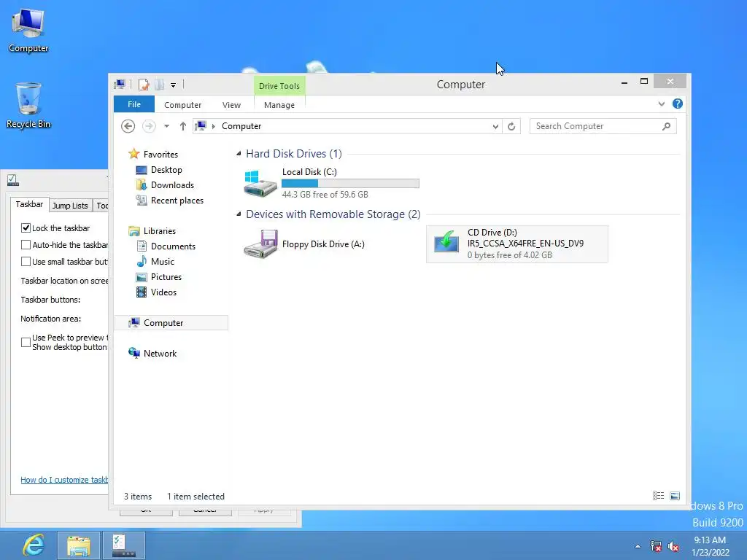
Task: Refresh the Computer view
Action: [x=511, y=126]
